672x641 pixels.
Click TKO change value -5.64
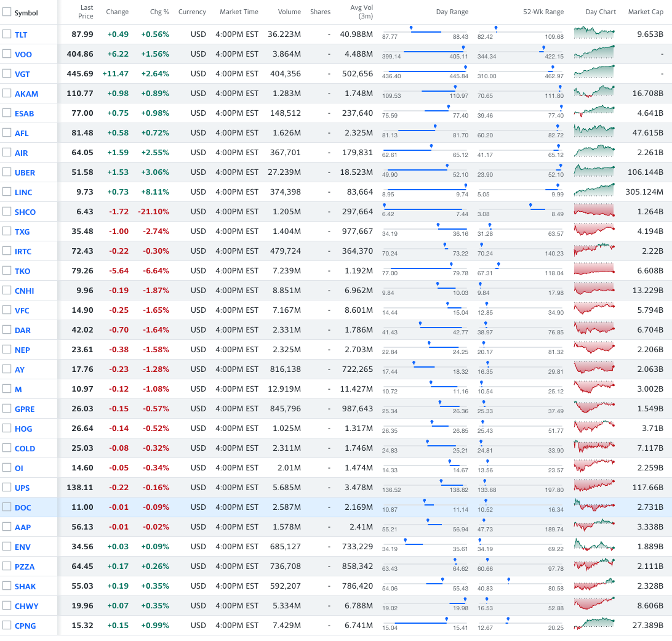click(119, 271)
